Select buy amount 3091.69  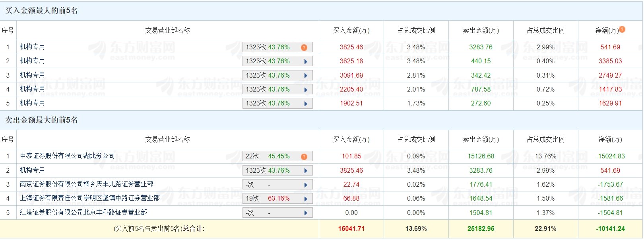point(351,75)
